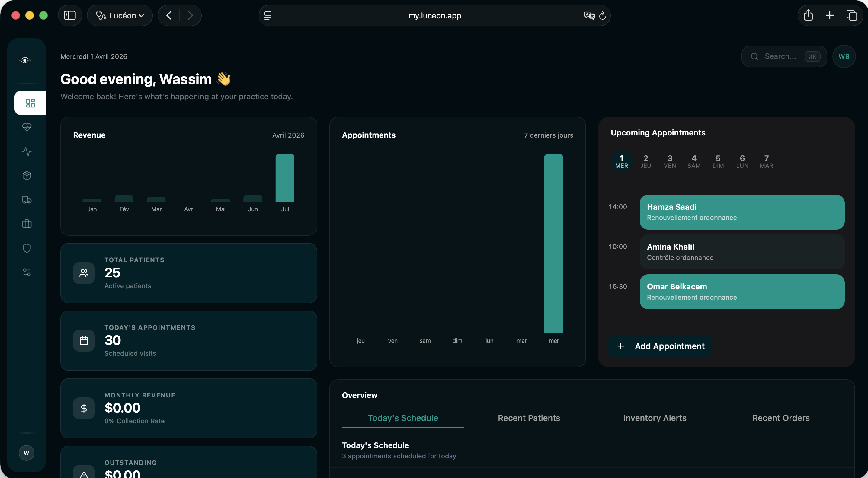Open Amina Khelil 10:00 appointment
This screenshot has height=478, width=868.
pos(742,252)
